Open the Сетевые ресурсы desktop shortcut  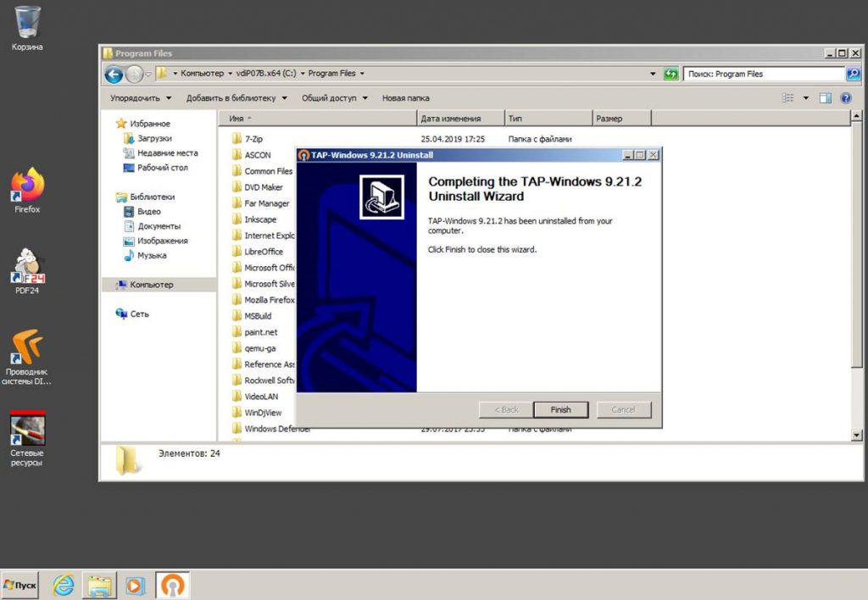click(26, 438)
